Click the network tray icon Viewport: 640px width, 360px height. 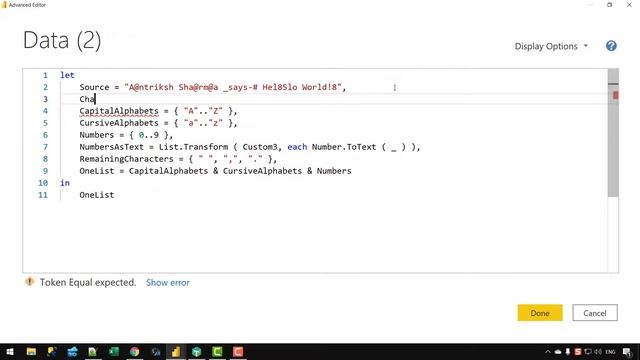pyautogui.click(x=588, y=351)
